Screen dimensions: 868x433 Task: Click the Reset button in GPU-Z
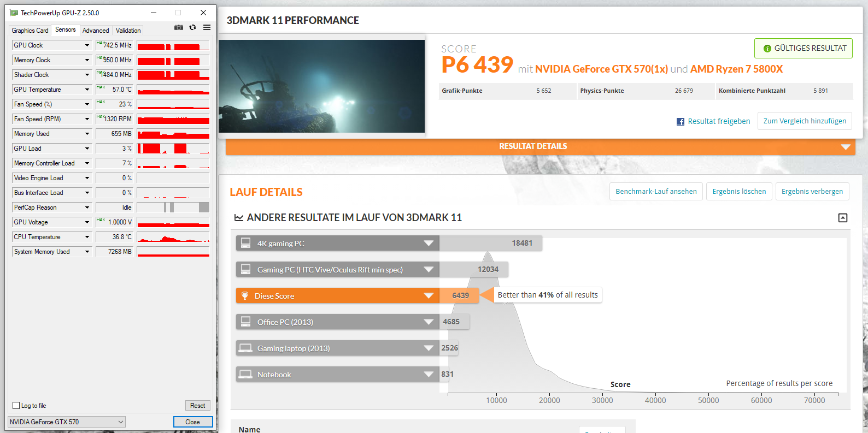pos(198,406)
